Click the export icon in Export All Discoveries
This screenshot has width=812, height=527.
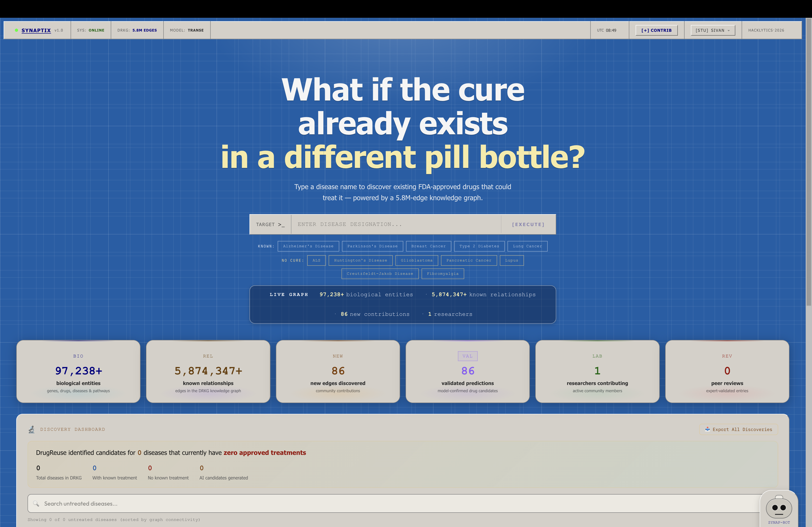(x=707, y=429)
